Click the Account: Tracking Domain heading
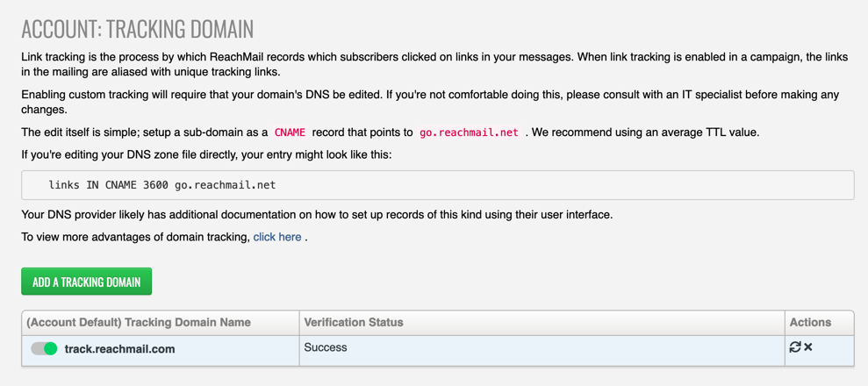The height and width of the screenshot is (386, 868). tap(137, 29)
